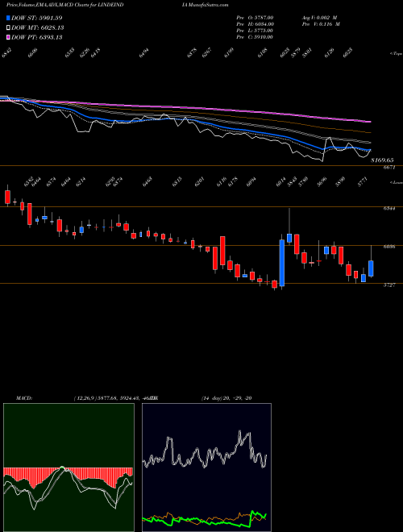
Task: Click the 'Pre V: 0.116 M' volume text
Action: pyautogui.click(x=321, y=24)
